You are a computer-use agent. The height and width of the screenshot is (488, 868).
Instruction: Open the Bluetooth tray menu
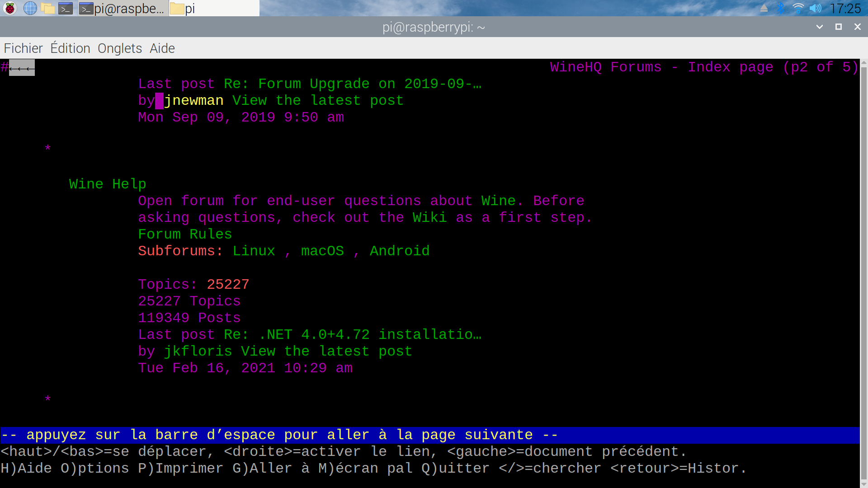[x=781, y=8]
